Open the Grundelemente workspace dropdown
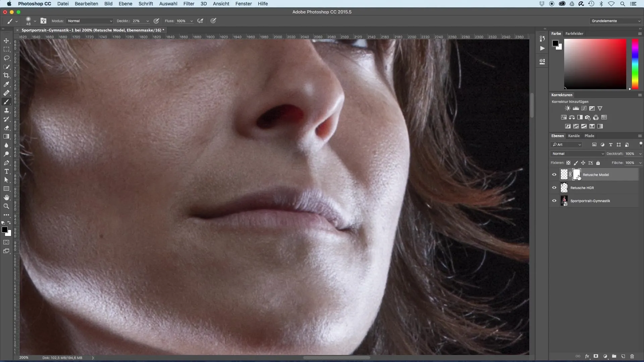644x362 pixels. click(x=615, y=21)
